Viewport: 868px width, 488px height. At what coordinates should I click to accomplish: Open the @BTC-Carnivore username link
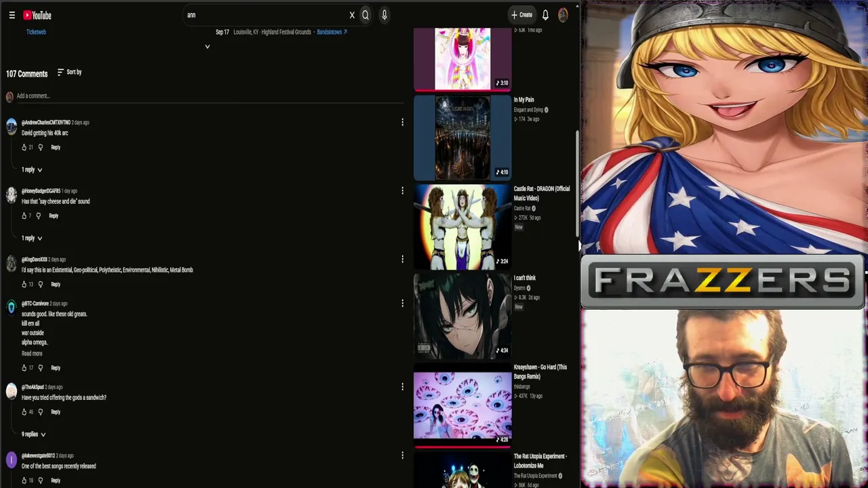pyautogui.click(x=35, y=304)
